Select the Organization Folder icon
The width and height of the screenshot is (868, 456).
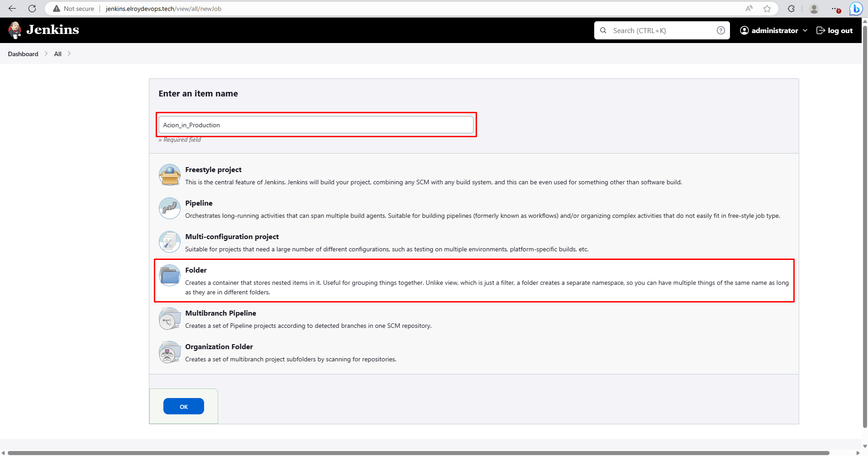(x=170, y=352)
